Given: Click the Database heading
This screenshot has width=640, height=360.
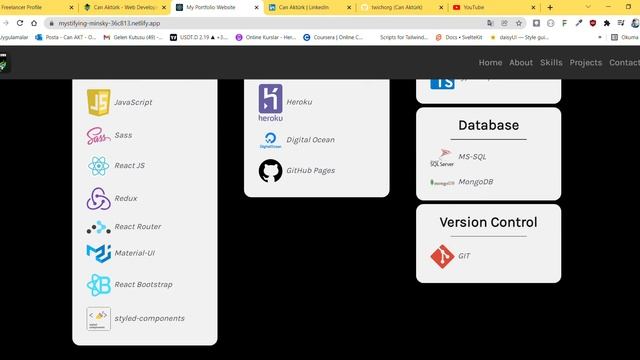Looking at the screenshot, I should tap(489, 125).
